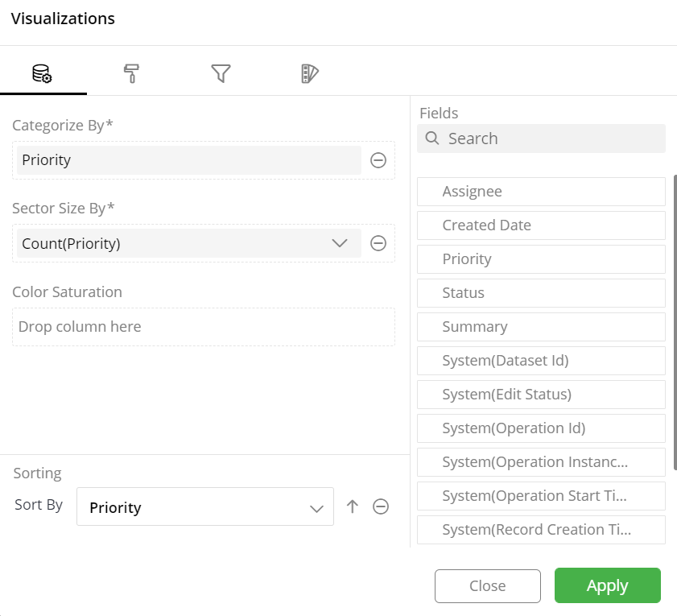Expand the Count(Priority) aggregation dropdown
Image resolution: width=677 pixels, height=616 pixels.
[340, 243]
